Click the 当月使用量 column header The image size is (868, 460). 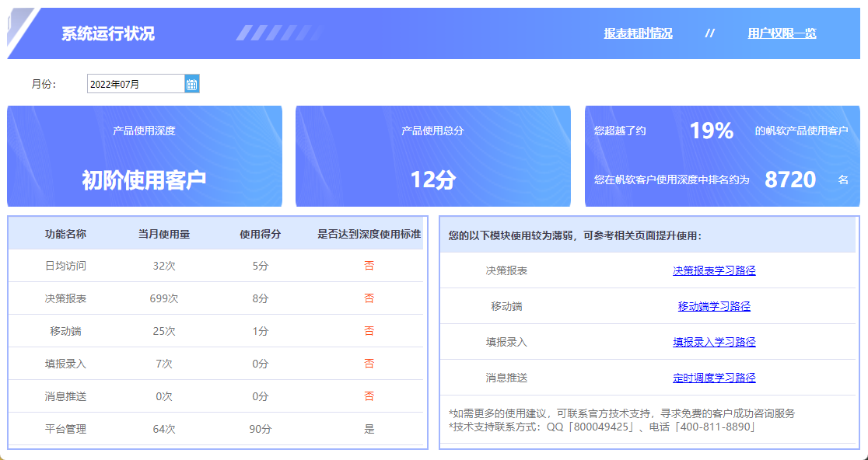click(164, 235)
